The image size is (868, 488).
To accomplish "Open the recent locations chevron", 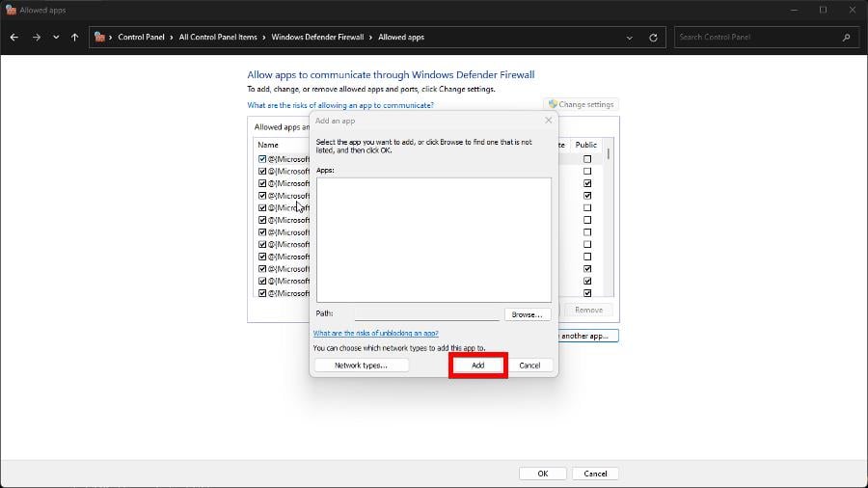I will coord(56,37).
